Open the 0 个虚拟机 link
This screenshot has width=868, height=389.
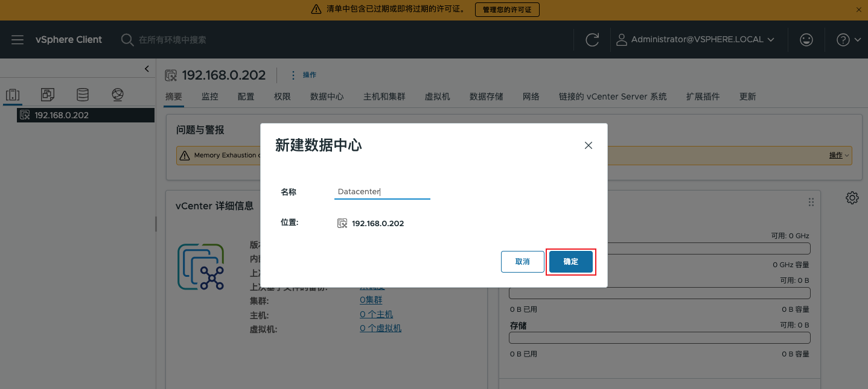pos(380,328)
